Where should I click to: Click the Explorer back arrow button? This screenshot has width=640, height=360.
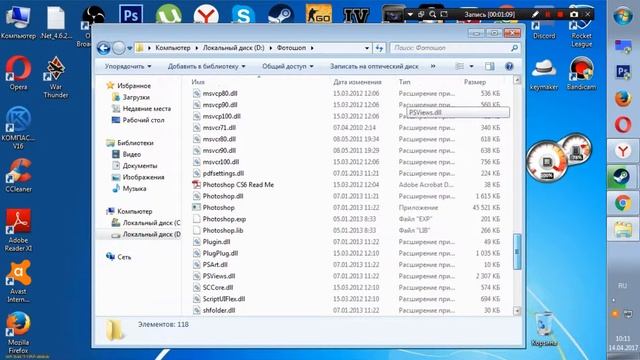104,48
